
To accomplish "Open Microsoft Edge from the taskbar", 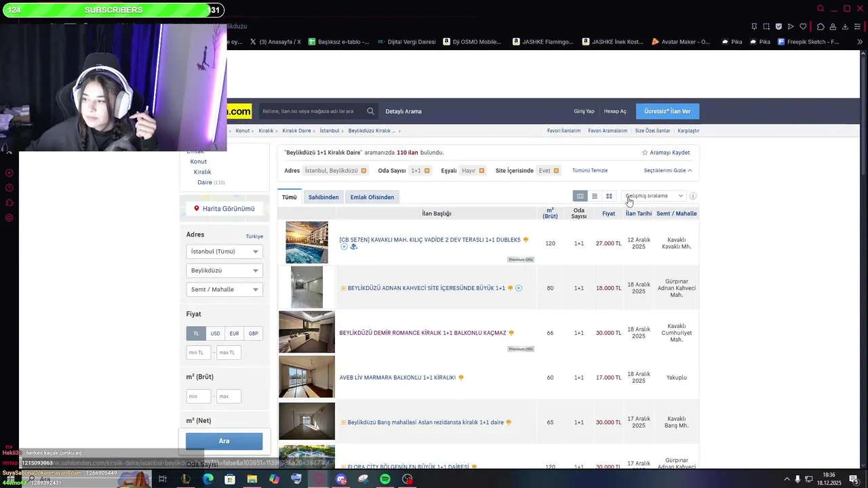I will pos(208,479).
